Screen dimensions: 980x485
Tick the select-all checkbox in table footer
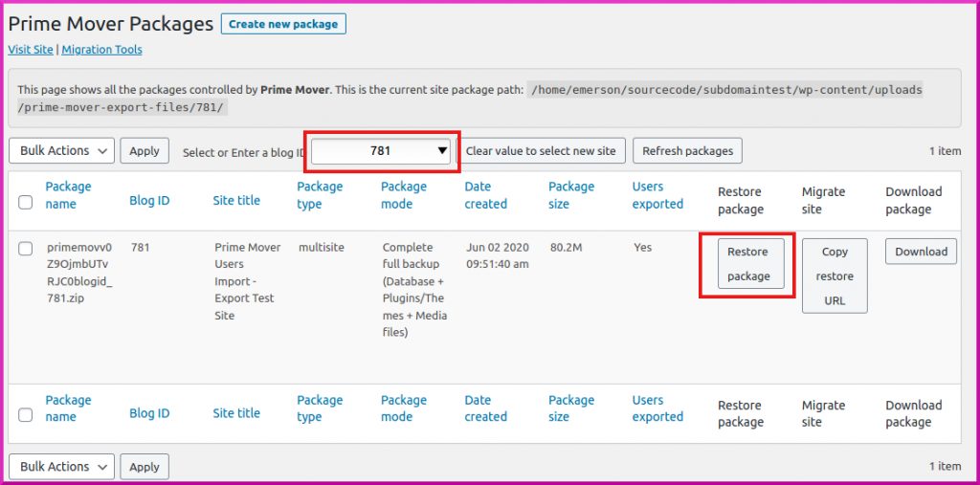tap(25, 415)
